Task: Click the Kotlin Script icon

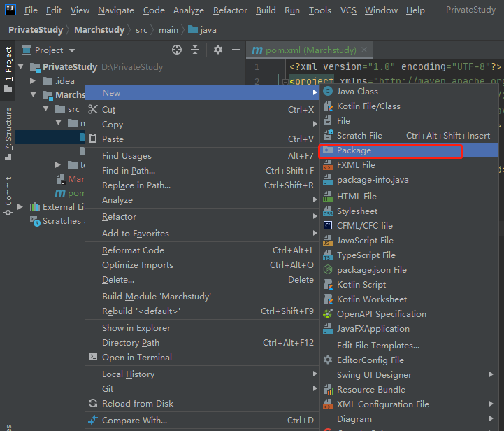Action: click(x=328, y=285)
